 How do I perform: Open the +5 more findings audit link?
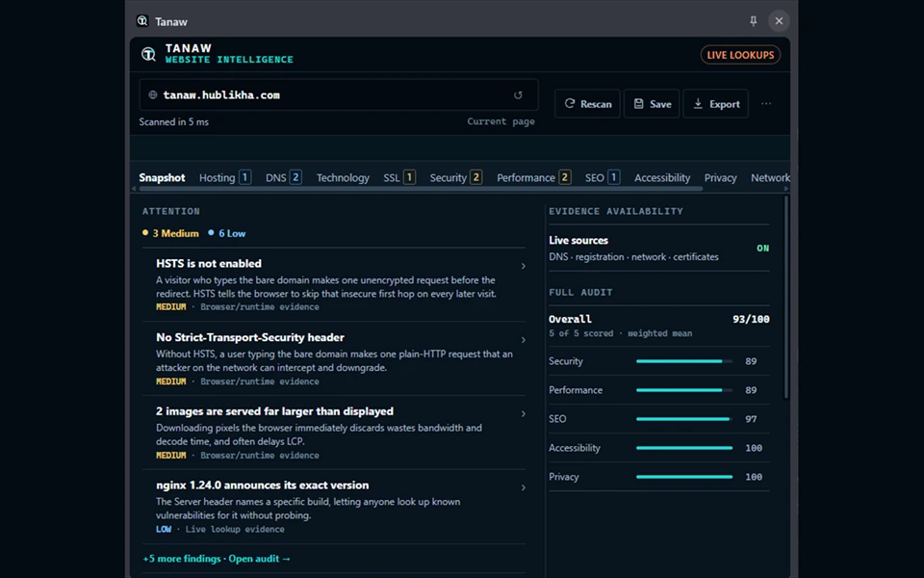[x=217, y=559]
